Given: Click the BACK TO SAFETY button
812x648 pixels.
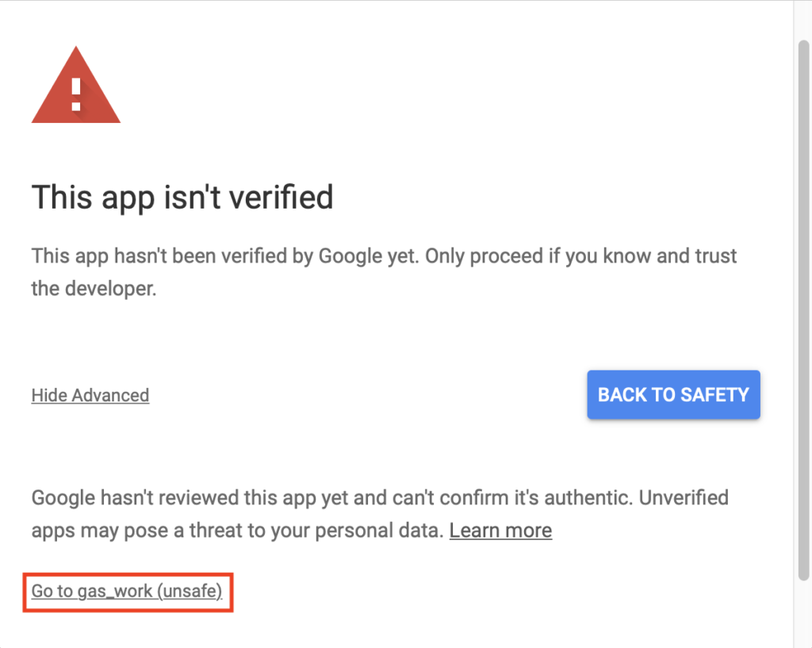Looking at the screenshot, I should click(x=673, y=395).
